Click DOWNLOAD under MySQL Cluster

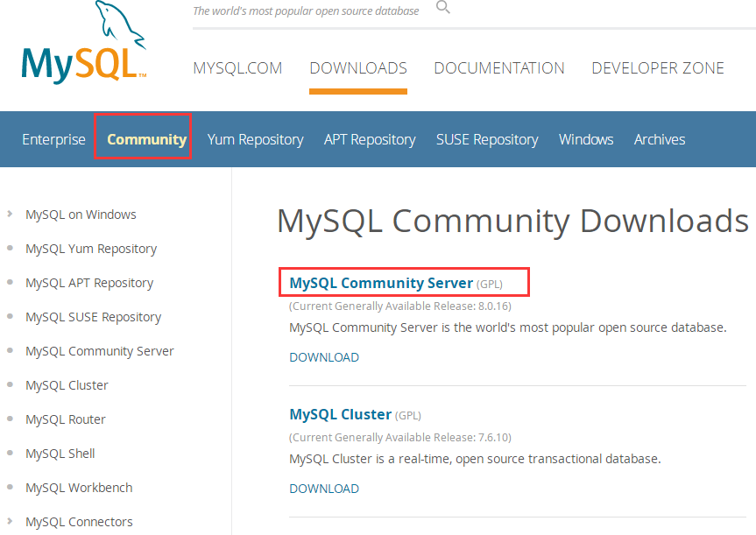click(x=323, y=488)
